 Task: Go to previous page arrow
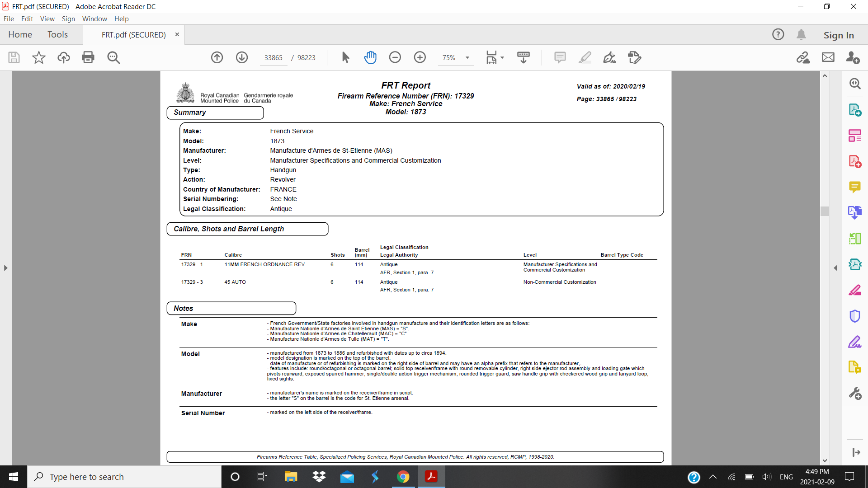(217, 57)
